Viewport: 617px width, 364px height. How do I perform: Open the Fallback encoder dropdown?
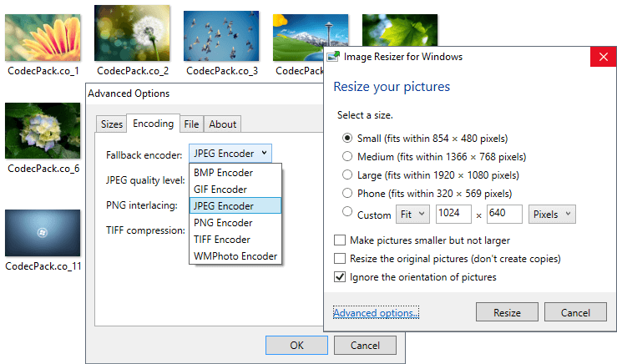230,153
